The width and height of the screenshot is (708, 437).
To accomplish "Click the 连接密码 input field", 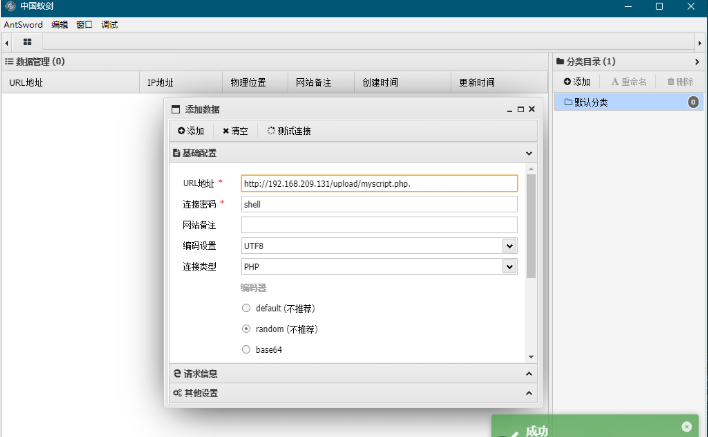I will (x=379, y=205).
